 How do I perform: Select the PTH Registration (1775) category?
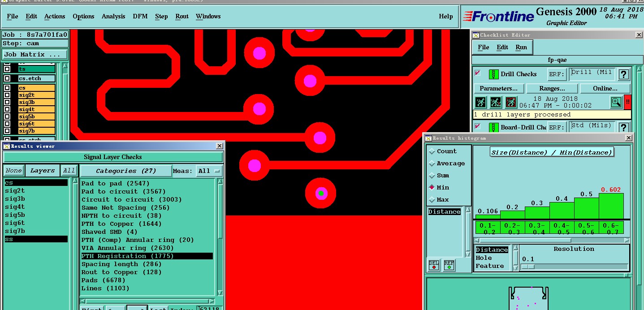(147, 256)
